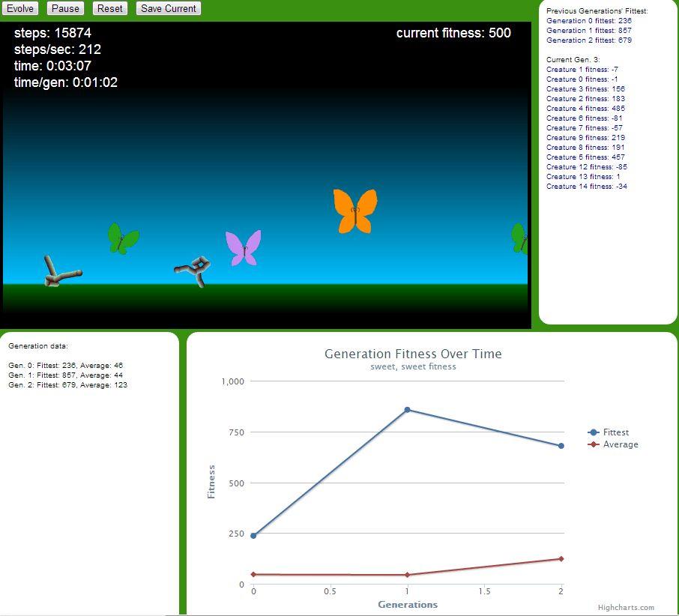Click Fittest data point at generation 1
679x616 pixels.
(x=407, y=409)
